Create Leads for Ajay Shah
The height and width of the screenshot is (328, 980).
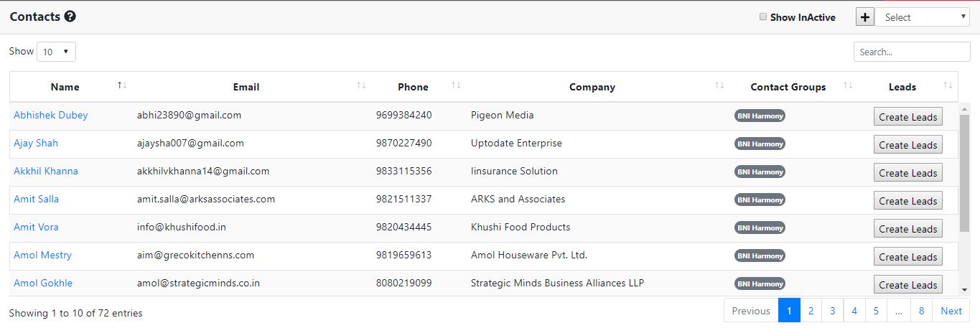point(907,145)
